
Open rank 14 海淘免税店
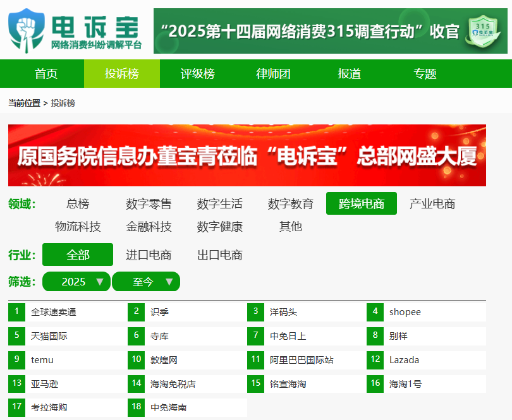(x=188, y=384)
